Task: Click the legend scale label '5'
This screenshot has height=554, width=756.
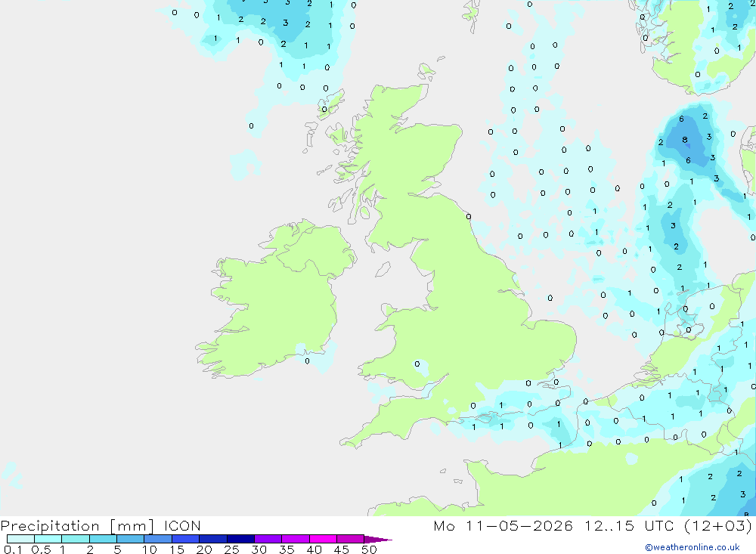Action: 117,549
